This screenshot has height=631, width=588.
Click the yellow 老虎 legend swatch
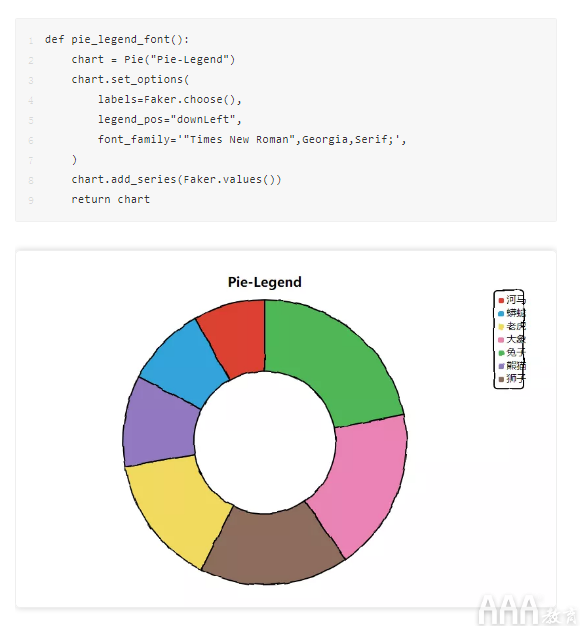(x=501, y=326)
